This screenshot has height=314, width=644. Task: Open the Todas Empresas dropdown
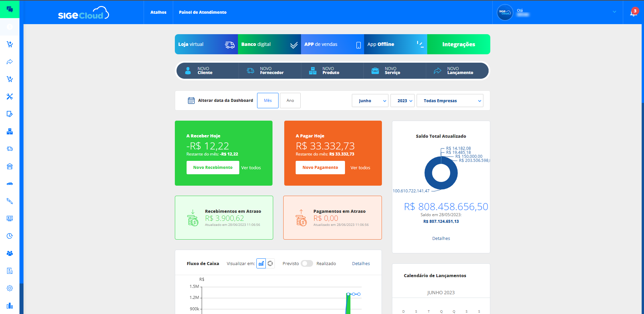pyautogui.click(x=450, y=101)
